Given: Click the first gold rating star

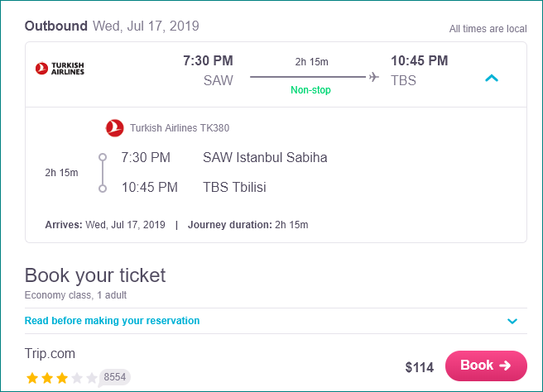Looking at the screenshot, I should [x=32, y=378].
